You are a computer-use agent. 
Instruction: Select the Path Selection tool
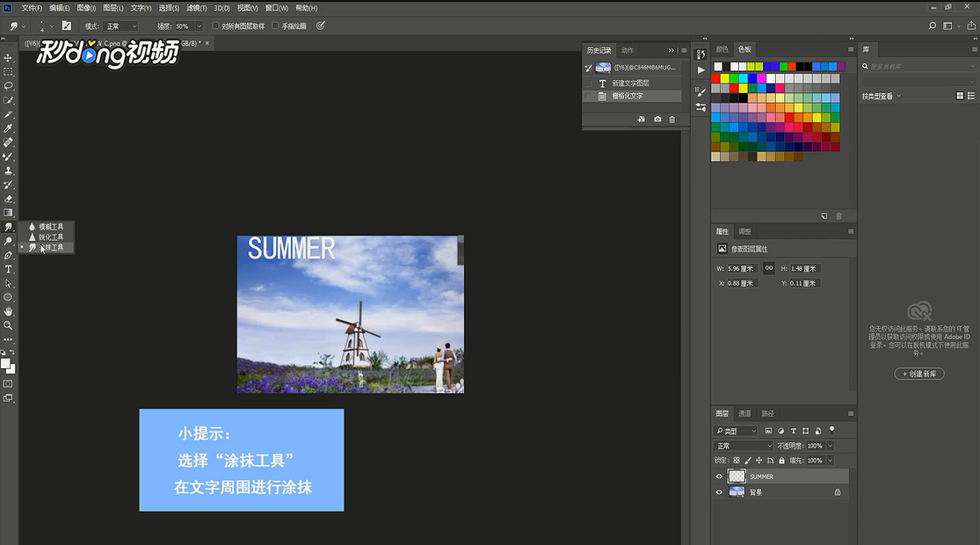tap(8, 283)
